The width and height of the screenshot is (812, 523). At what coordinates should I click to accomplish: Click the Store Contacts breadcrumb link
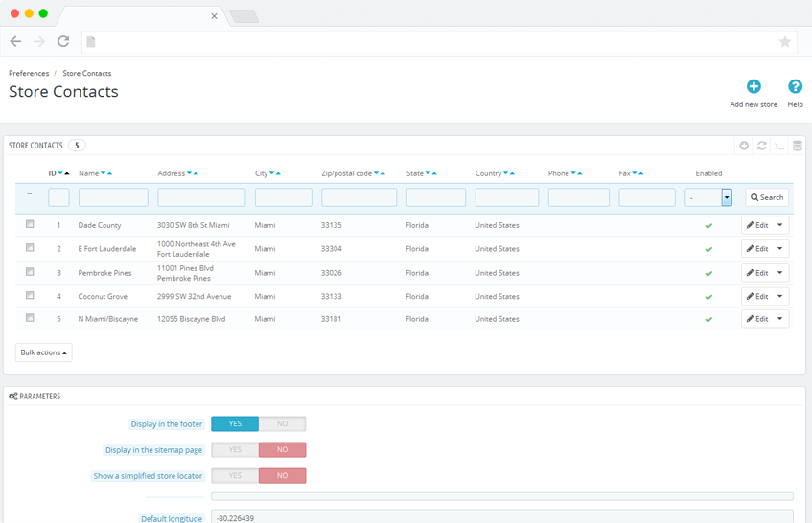[x=87, y=73]
